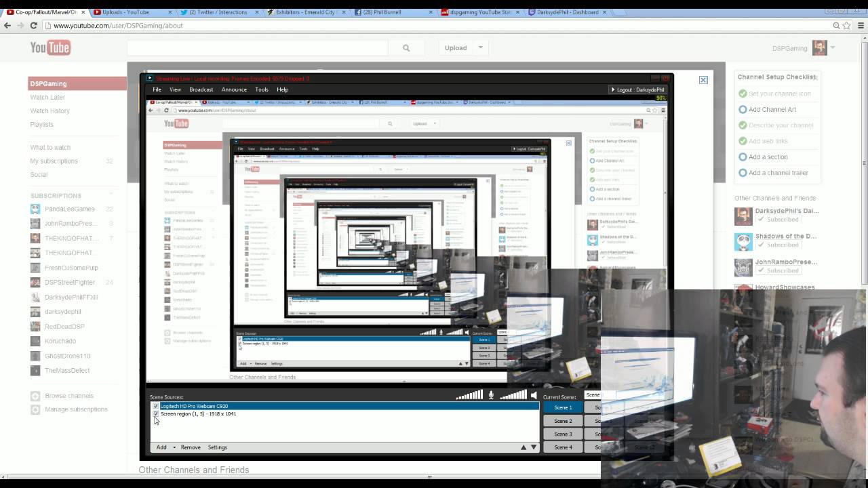Viewport: 868px width, 488px height.
Task: Click the Add web links checkmark
Action: [743, 141]
